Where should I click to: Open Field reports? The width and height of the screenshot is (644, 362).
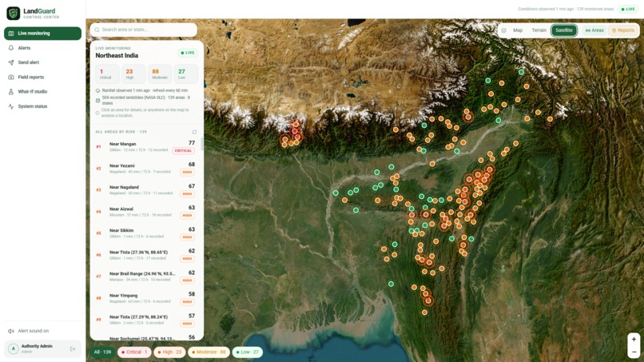(x=42, y=78)
